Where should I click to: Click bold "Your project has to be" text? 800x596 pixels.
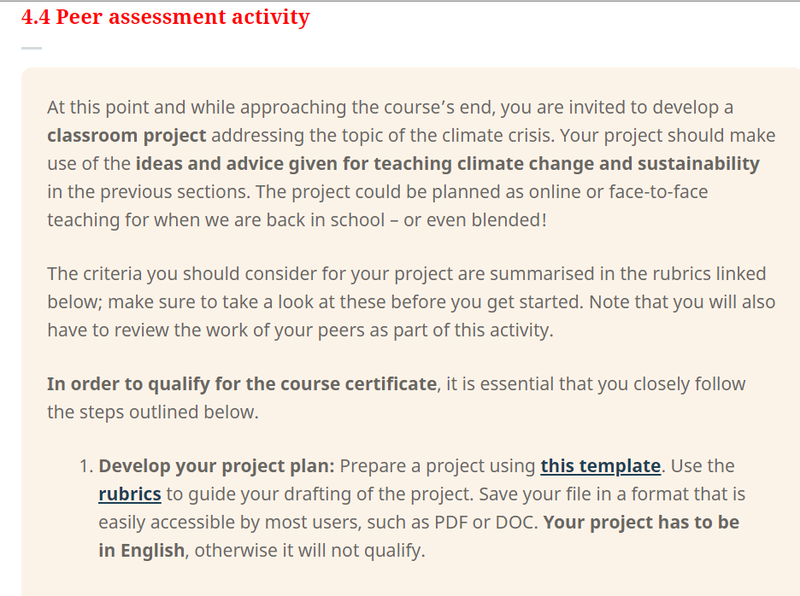641,523
